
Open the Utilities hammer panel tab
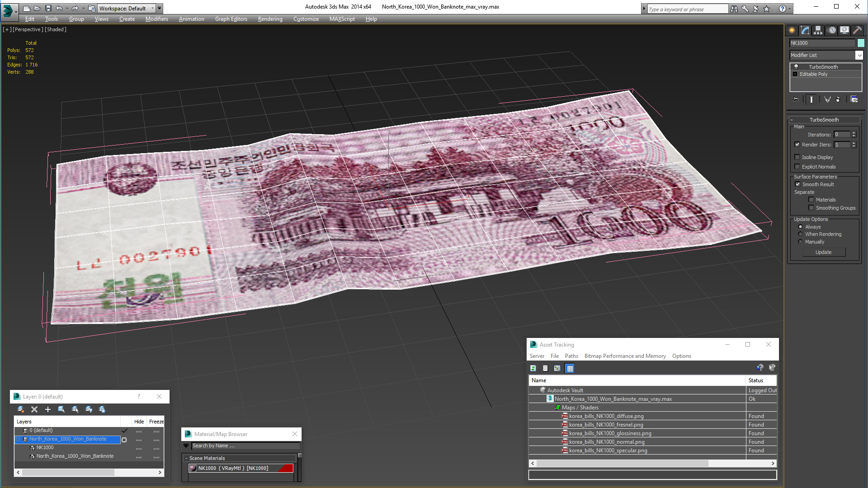(x=857, y=30)
